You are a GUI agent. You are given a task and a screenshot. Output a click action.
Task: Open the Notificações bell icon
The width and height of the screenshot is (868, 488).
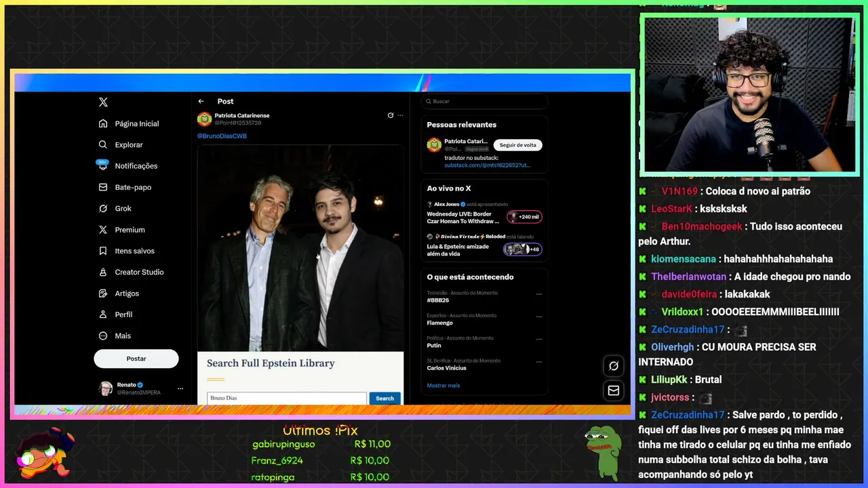point(103,165)
